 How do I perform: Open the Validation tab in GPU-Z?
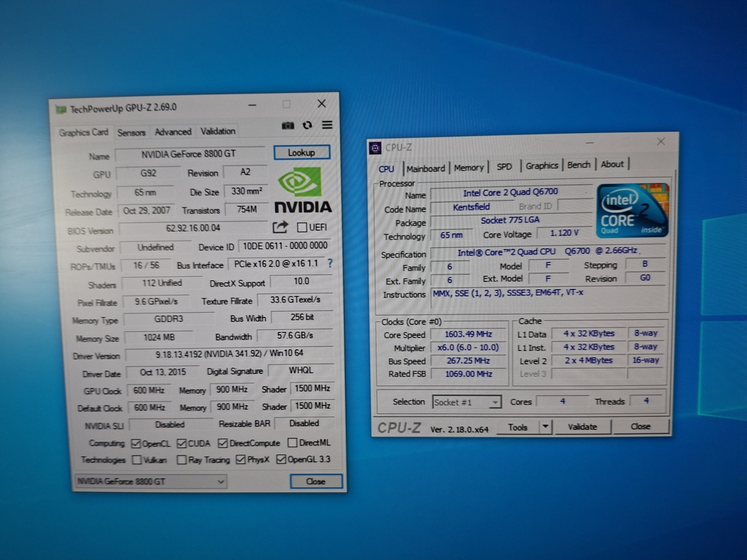click(218, 131)
